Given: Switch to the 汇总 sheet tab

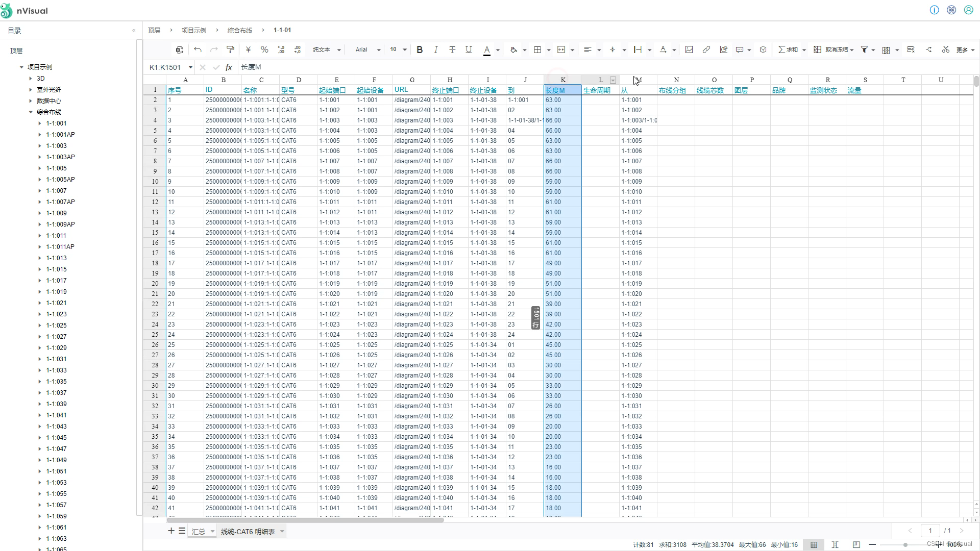Looking at the screenshot, I should [x=199, y=532].
